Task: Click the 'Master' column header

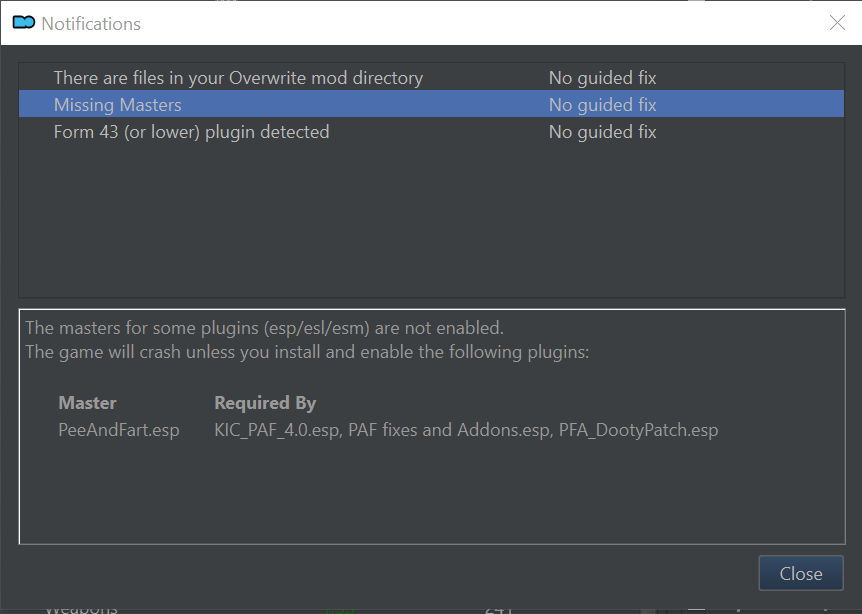Action: 87,403
